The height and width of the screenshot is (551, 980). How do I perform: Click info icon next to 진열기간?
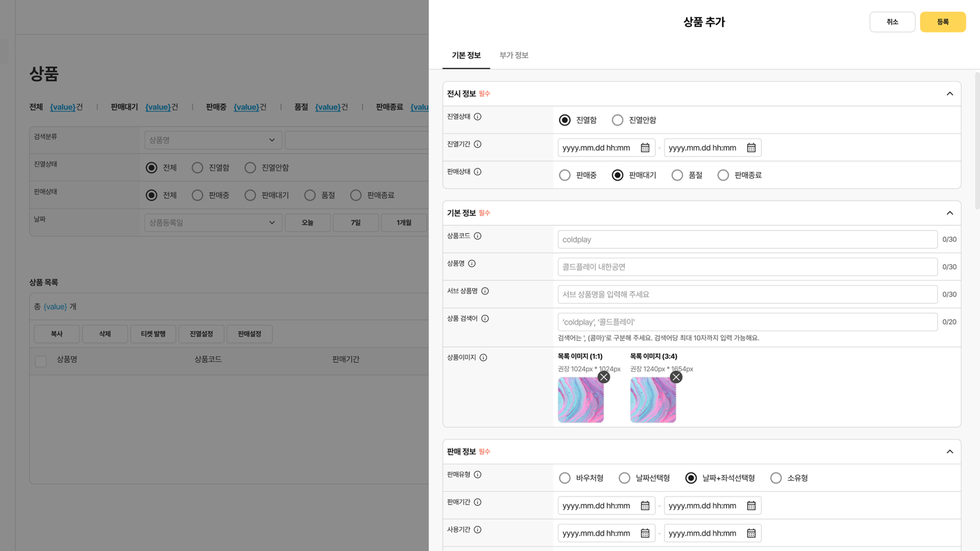[x=478, y=144]
